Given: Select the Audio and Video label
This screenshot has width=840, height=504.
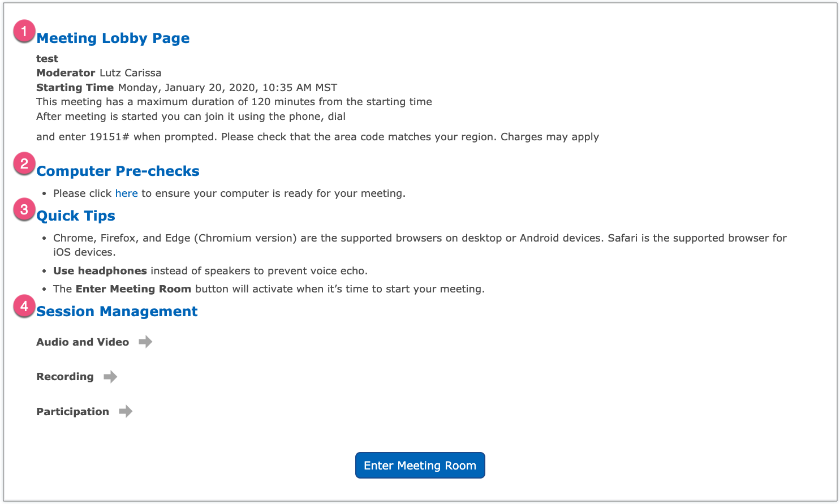Looking at the screenshot, I should (x=83, y=342).
